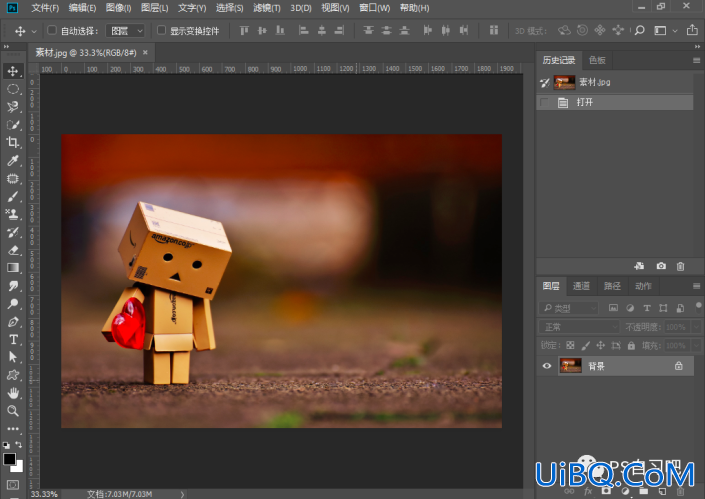Image resolution: width=705 pixels, height=499 pixels.
Task: Select the Eyedropper tool
Action: click(13, 160)
